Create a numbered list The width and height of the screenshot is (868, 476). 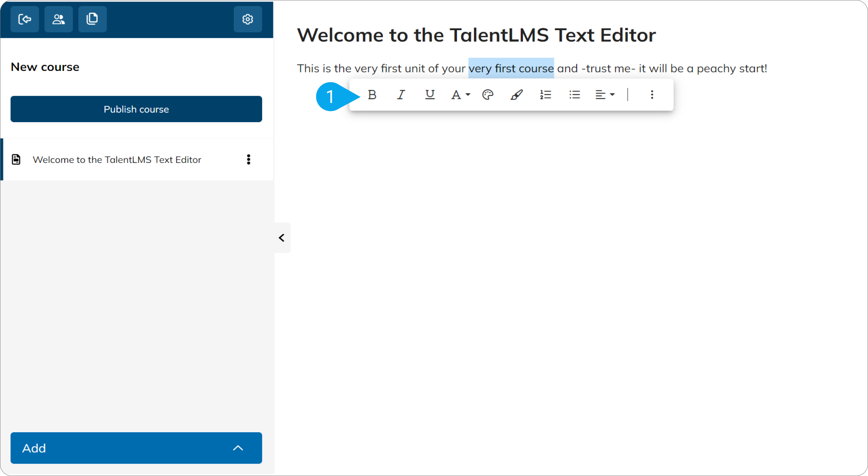coord(546,94)
